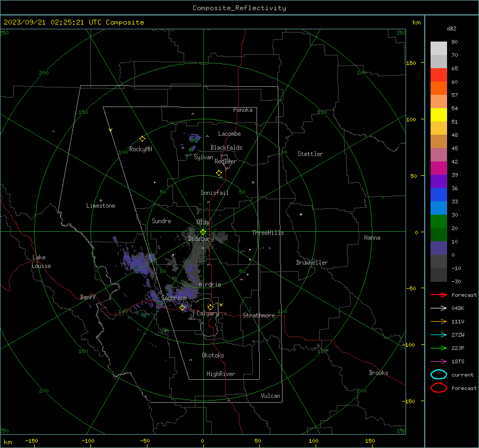This screenshot has width=479, height=448.
Task: Select the white 04DK arrow legend icon
Action: click(439, 308)
